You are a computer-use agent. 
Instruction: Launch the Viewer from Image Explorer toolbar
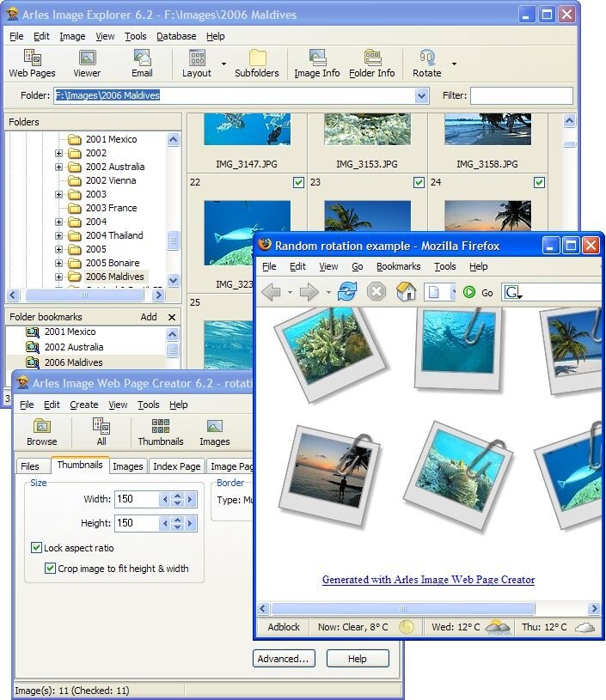point(87,64)
